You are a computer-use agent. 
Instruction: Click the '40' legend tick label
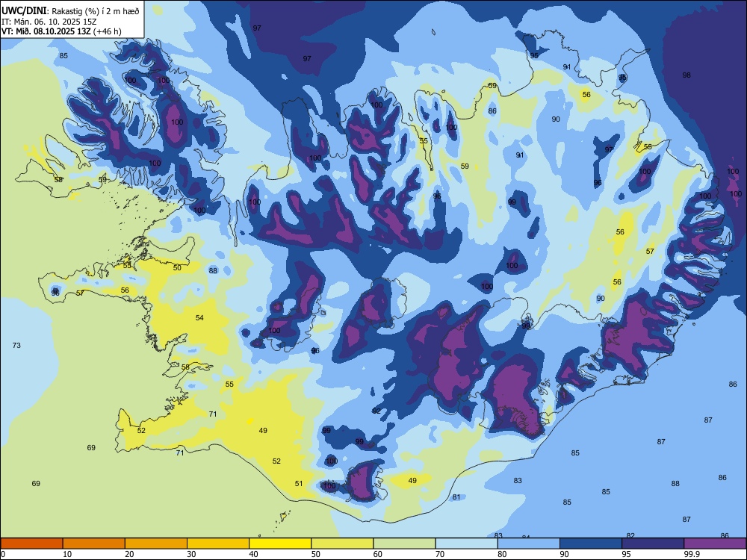253,554
